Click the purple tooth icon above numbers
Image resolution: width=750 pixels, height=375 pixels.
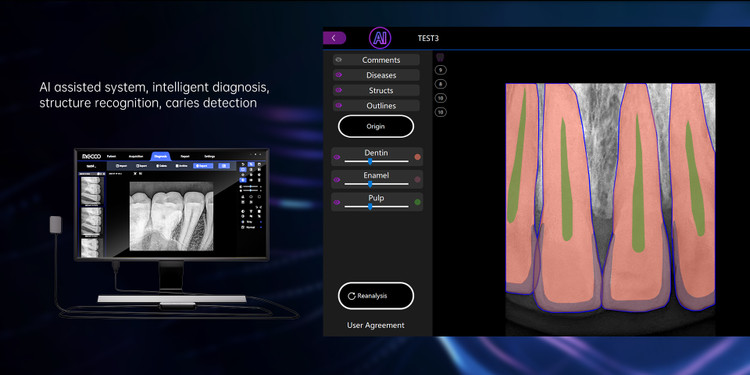point(440,57)
